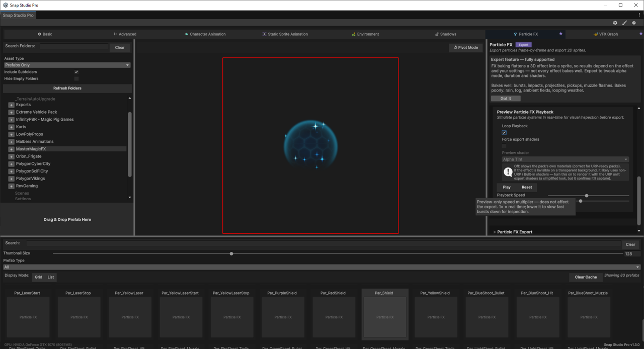Open the Shadows tab

pyautogui.click(x=445, y=34)
